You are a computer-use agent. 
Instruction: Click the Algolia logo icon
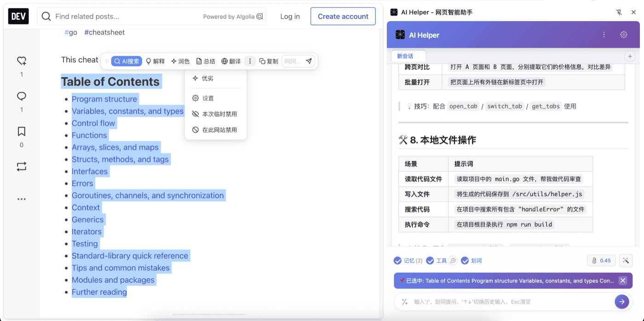click(260, 17)
